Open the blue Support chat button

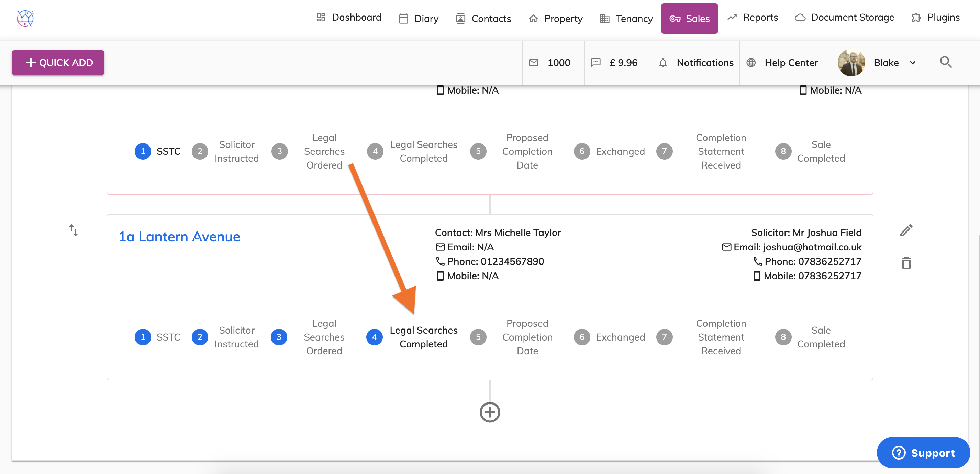tap(923, 453)
